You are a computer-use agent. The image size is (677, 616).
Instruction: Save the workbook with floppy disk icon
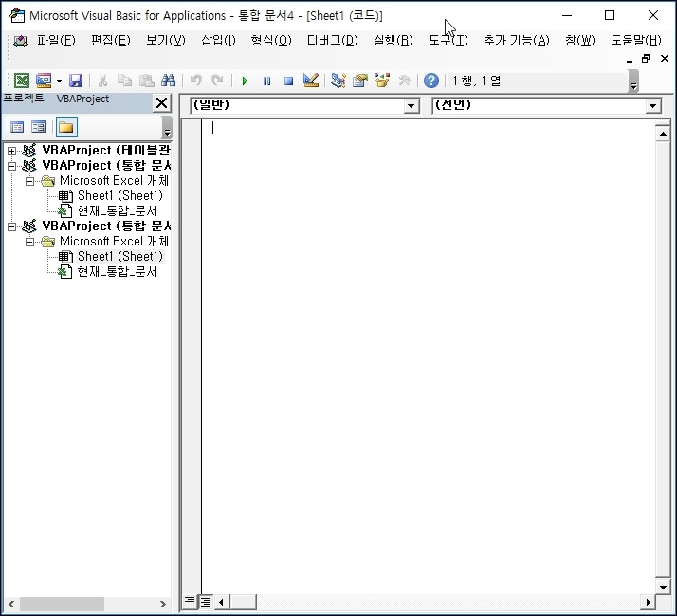pyautogui.click(x=76, y=81)
